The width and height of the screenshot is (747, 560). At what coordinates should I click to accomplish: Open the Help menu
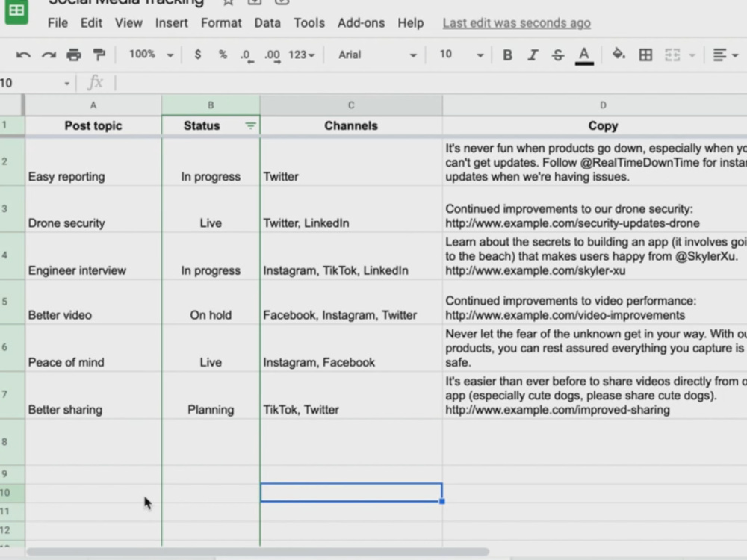coord(411,23)
